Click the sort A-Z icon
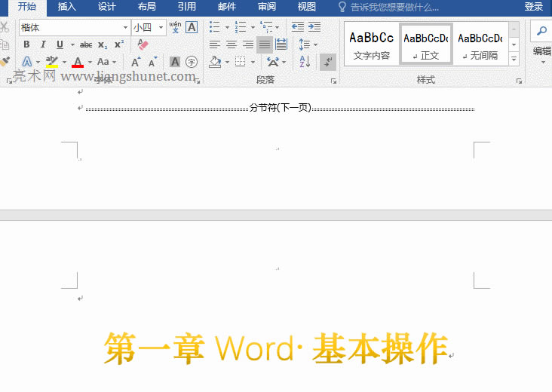The image size is (552, 392). click(x=305, y=62)
